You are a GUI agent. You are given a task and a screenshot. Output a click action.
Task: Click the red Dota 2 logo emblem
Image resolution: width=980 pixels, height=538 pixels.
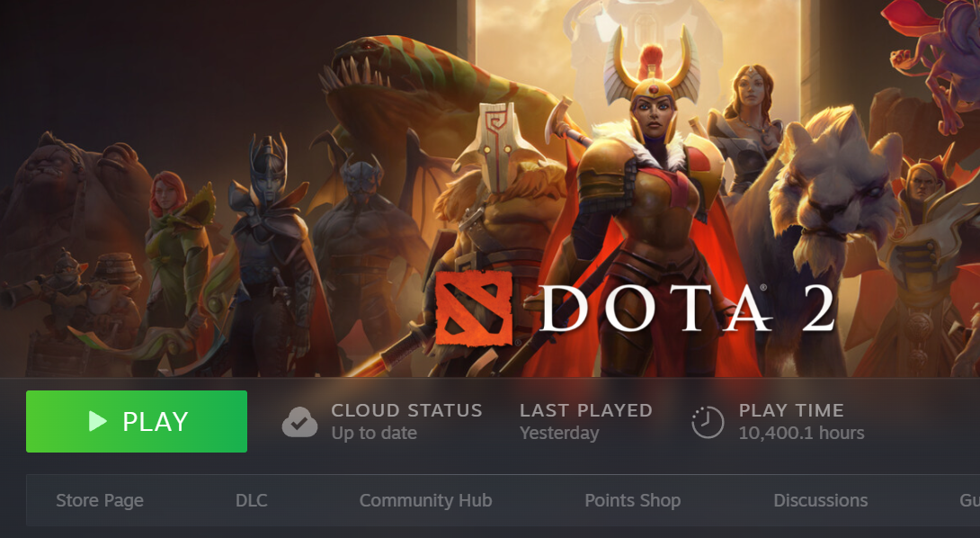473,308
